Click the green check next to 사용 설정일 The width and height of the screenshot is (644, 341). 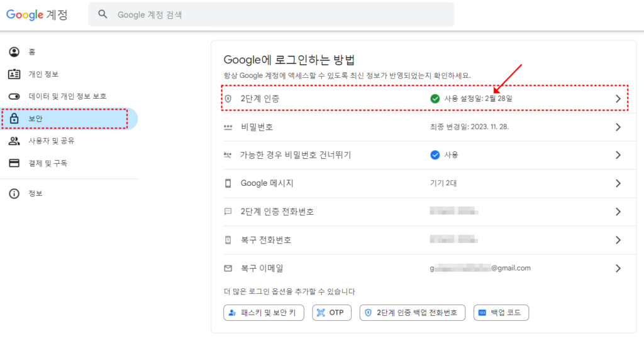click(x=435, y=99)
